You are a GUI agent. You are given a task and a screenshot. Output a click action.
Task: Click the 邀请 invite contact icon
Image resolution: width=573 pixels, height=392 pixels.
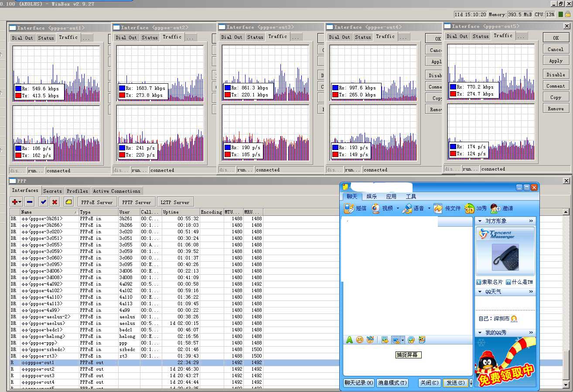[495, 208]
